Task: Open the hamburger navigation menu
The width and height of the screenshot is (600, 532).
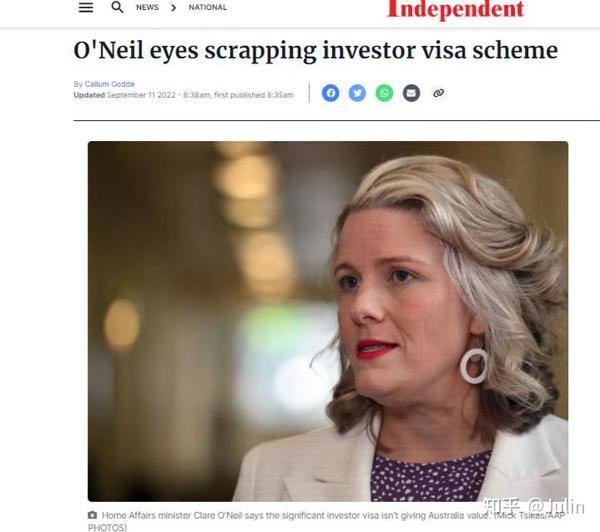Action: (x=86, y=7)
